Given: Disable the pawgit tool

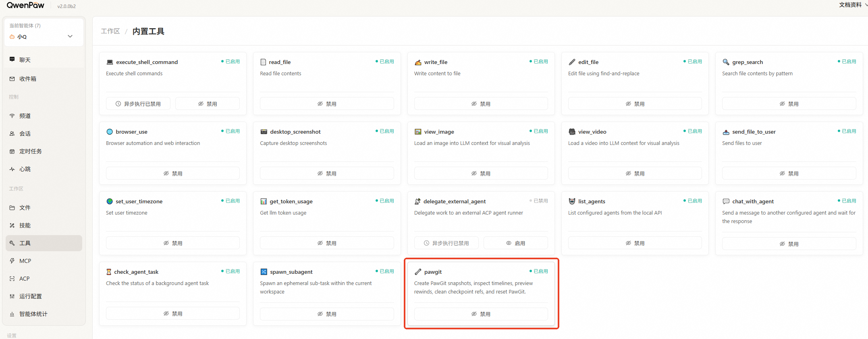Looking at the screenshot, I should pyautogui.click(x=481, y=314).
